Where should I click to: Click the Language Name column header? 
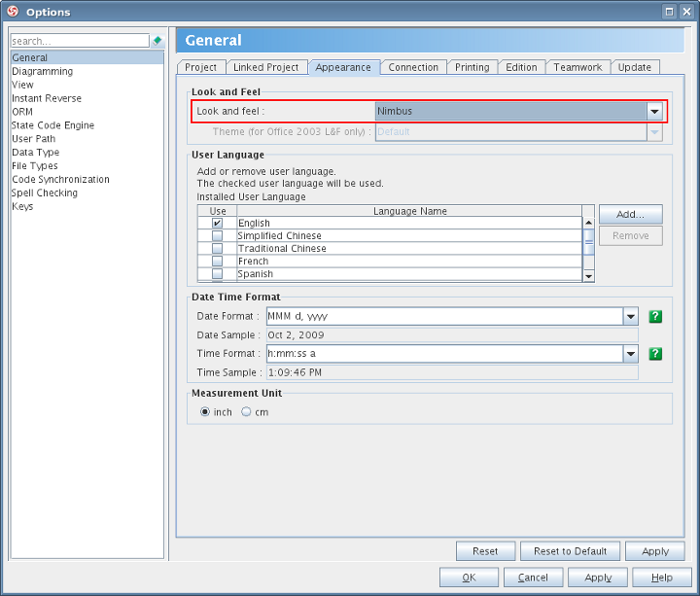tap(410, 211)
